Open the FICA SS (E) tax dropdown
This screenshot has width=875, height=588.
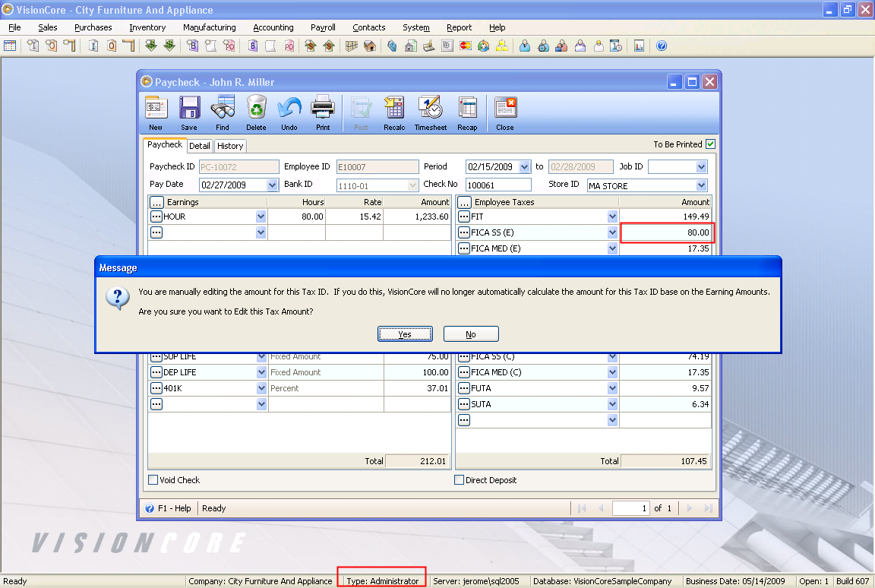coord(613,232)
